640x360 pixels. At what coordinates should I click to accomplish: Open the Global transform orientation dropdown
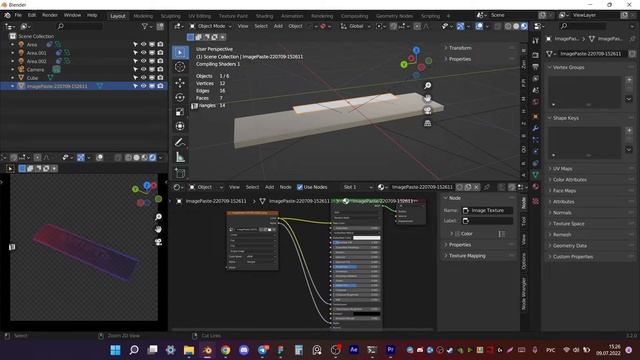[x=356, y=26]
